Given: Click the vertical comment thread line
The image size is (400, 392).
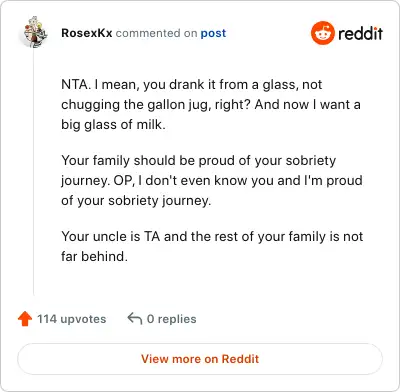Looking at the screenshot, I should pyautogui.click(x=34, y=172).
